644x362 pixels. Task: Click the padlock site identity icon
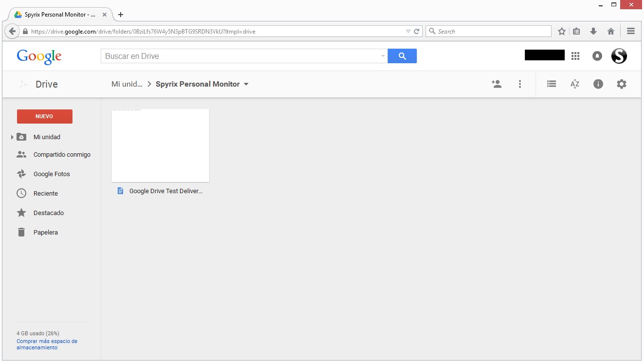pyautogui.click(x=25, y=31)
